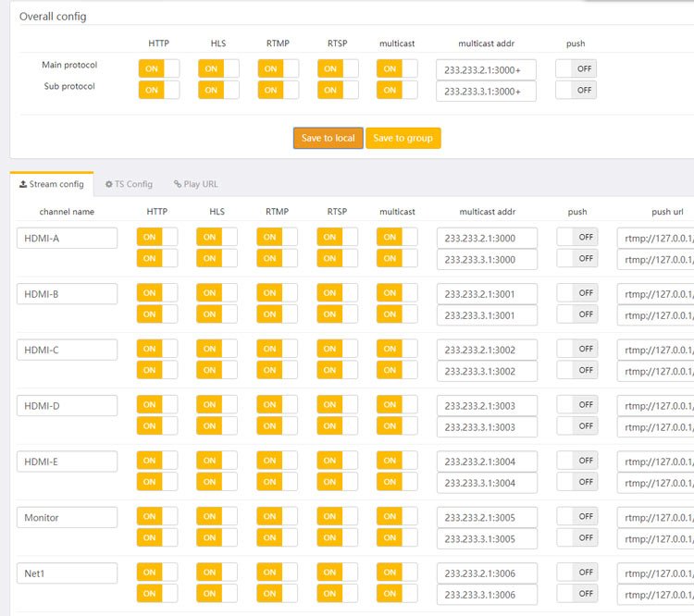Toggle Net1 main stream RTMP switch
The height and width of the screenshot is (616, 694).
(x=277, y=572)
